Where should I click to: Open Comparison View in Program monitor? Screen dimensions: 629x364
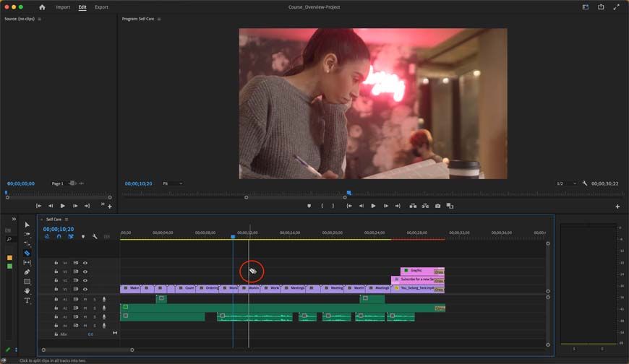click(450, 206)
